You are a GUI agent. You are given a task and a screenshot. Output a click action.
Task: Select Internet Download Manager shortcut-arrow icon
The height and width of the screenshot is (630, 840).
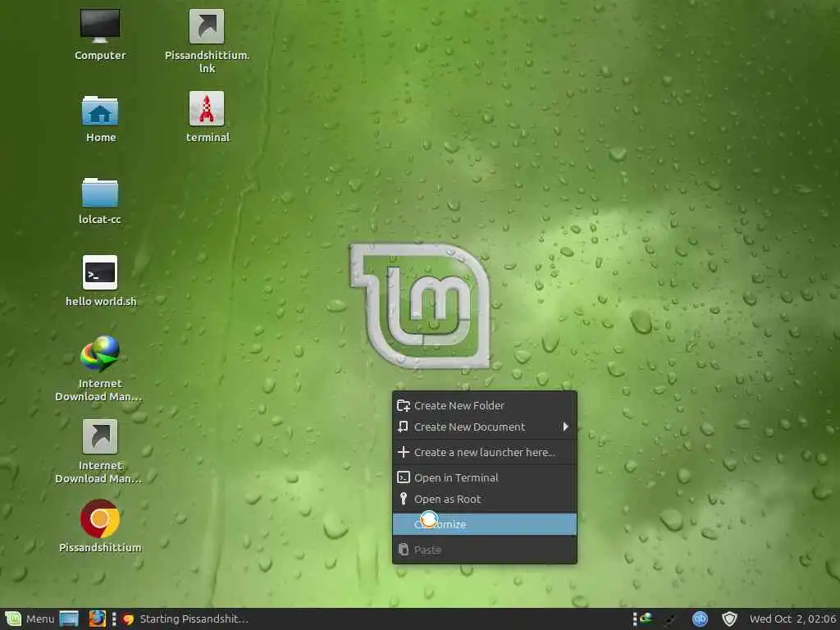click(x=99, y=436)
